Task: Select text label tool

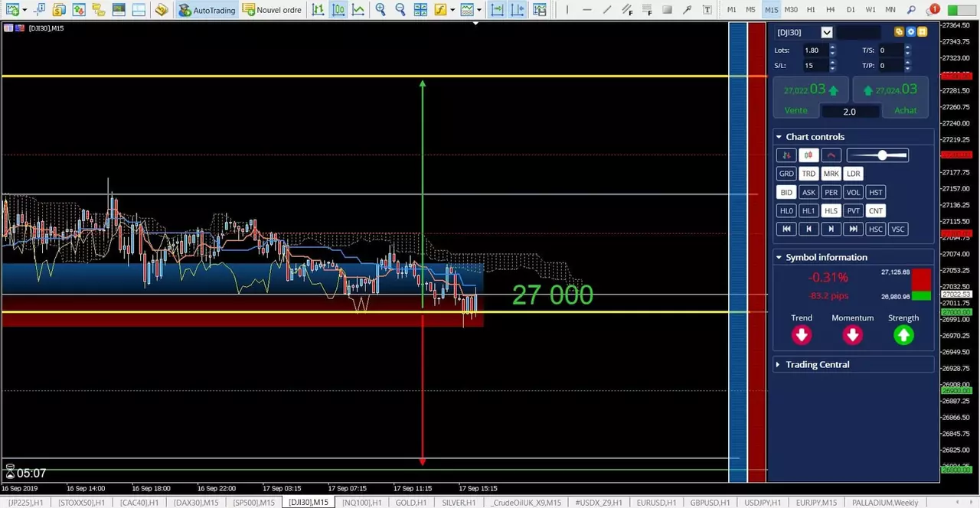Action: (707, 10)
